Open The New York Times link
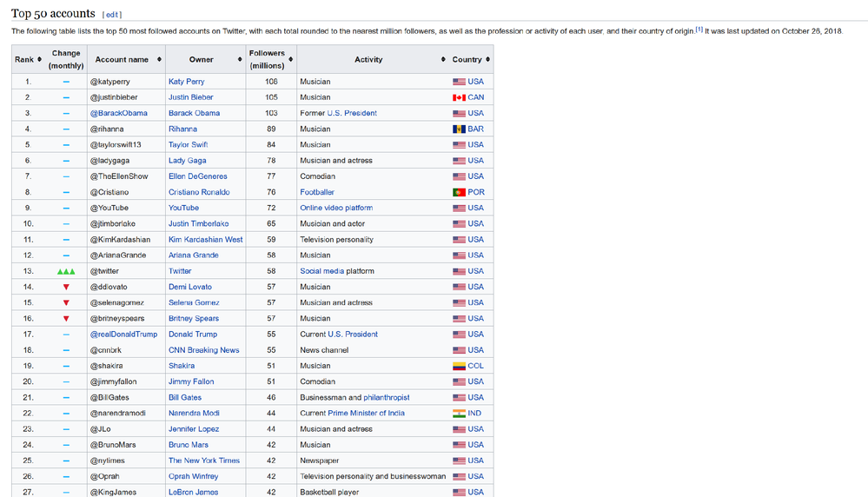This screenshot has width=868, height=497. click(203, 461)
